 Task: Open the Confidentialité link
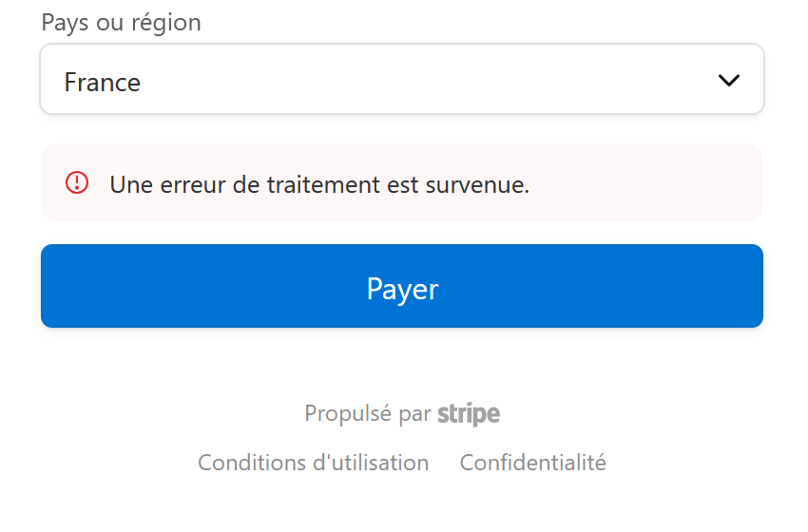click(533, 463)
